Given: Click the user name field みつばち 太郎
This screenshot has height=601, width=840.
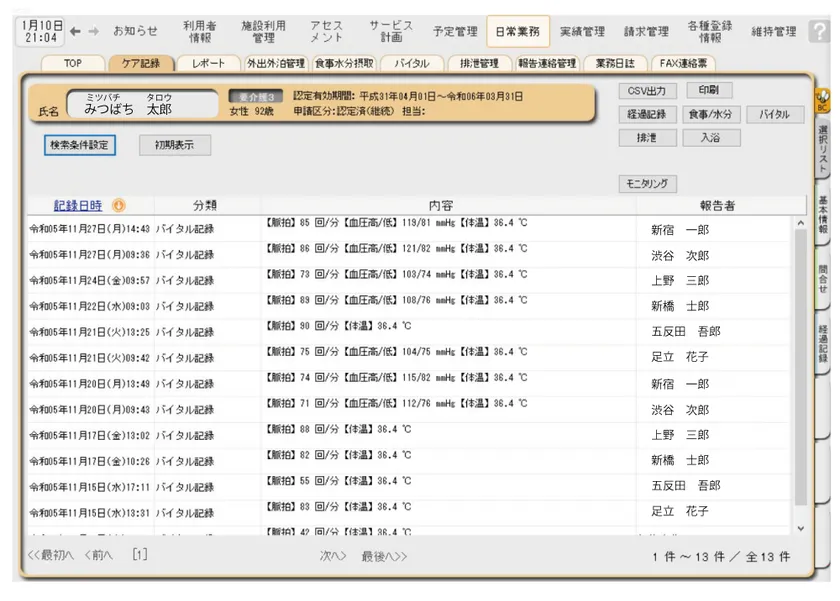Looking at the screenshot, I should [142, 104].
